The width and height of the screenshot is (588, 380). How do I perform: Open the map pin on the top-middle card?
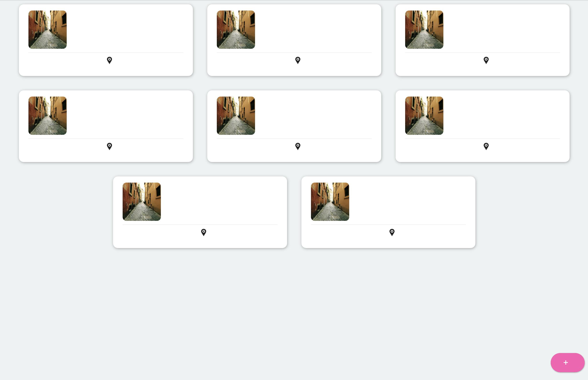click(298, 60)
